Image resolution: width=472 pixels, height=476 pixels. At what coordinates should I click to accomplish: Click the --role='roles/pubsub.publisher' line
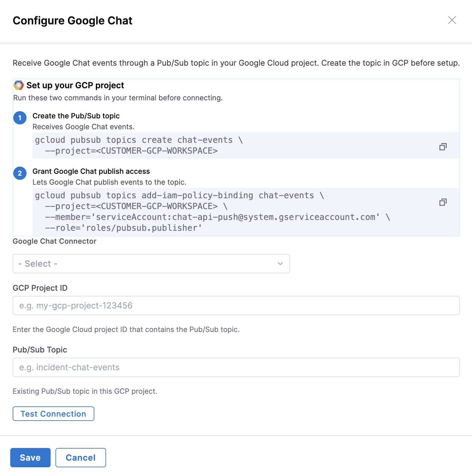tap(123, 228)
